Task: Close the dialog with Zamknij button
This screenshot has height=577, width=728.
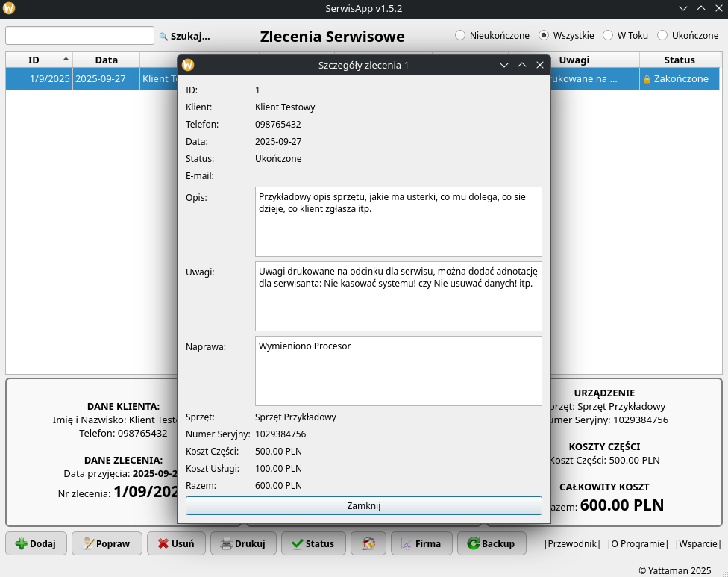Action: pos(363,505)
